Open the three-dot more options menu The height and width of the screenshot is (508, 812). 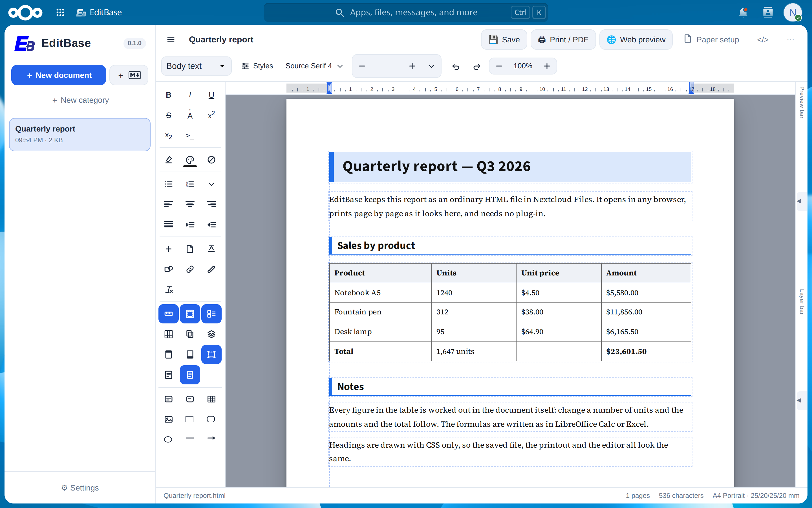[791, 40]
